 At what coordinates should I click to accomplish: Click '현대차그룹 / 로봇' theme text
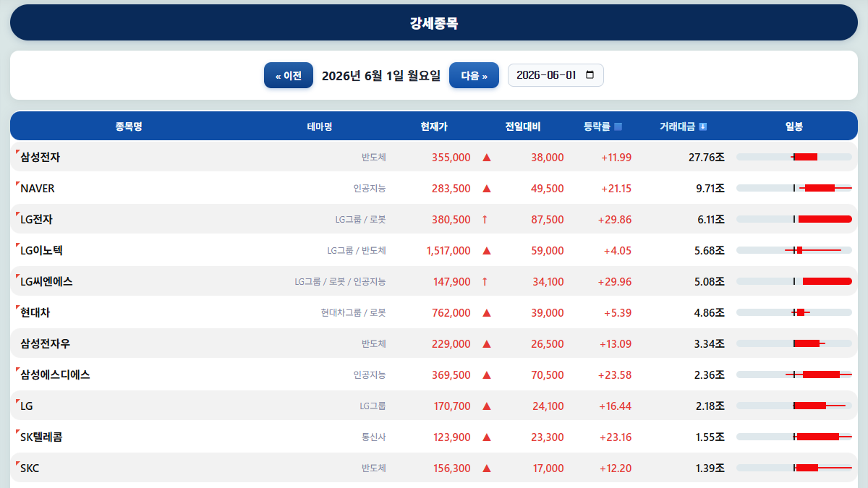pyautogui.click(x=354, y=312)
